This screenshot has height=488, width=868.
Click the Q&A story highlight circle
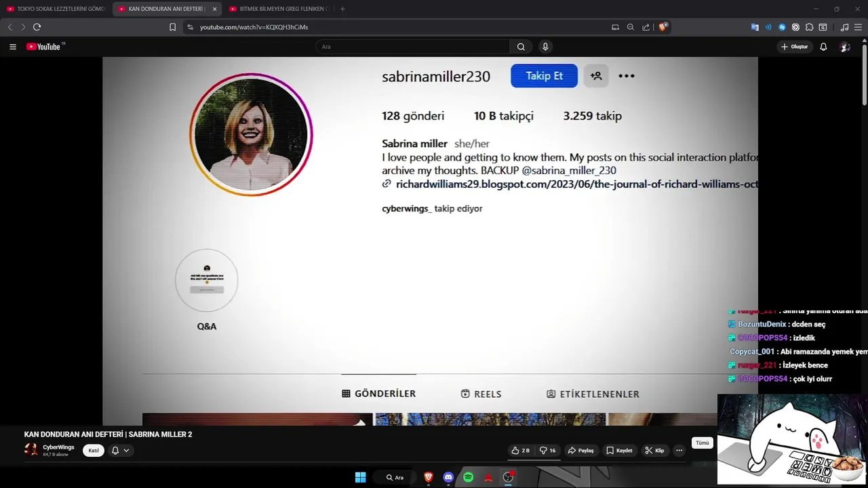207,281
